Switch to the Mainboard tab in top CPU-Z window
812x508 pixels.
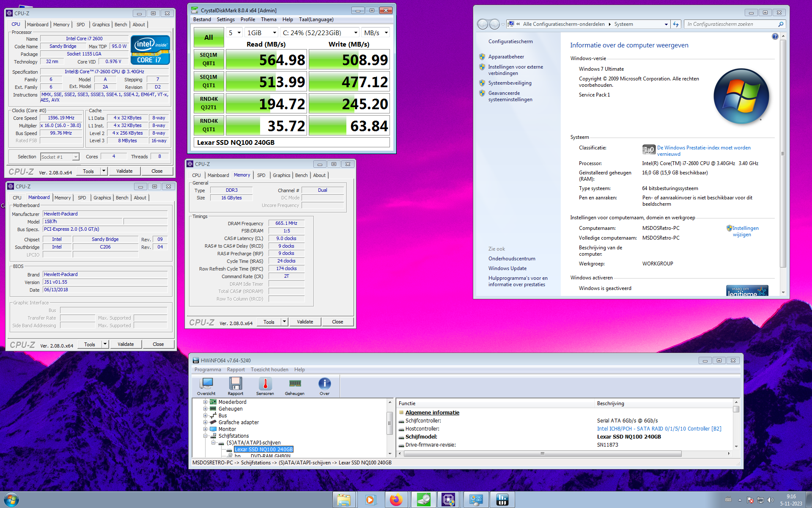pyautogui.click(x=38, y=25)
